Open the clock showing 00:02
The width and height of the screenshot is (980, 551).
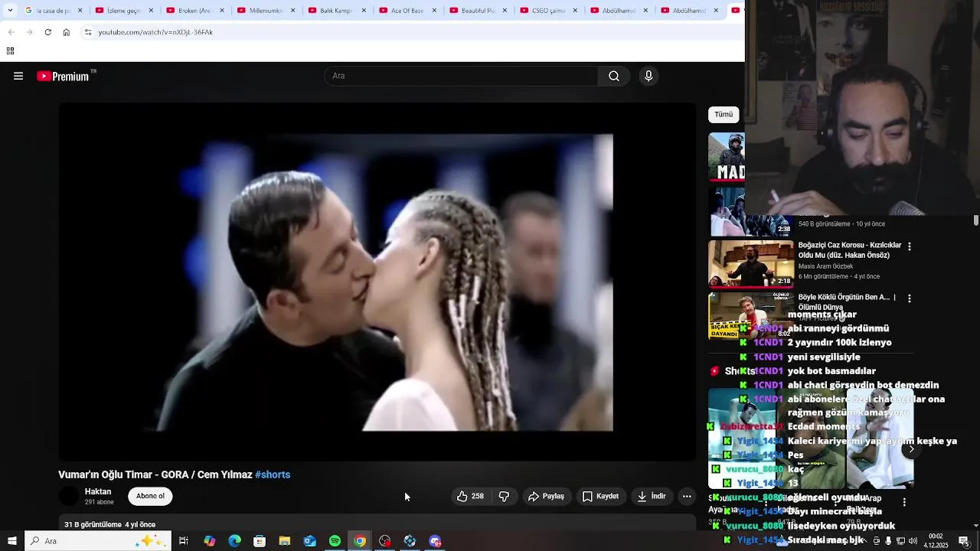pos(936,541)
